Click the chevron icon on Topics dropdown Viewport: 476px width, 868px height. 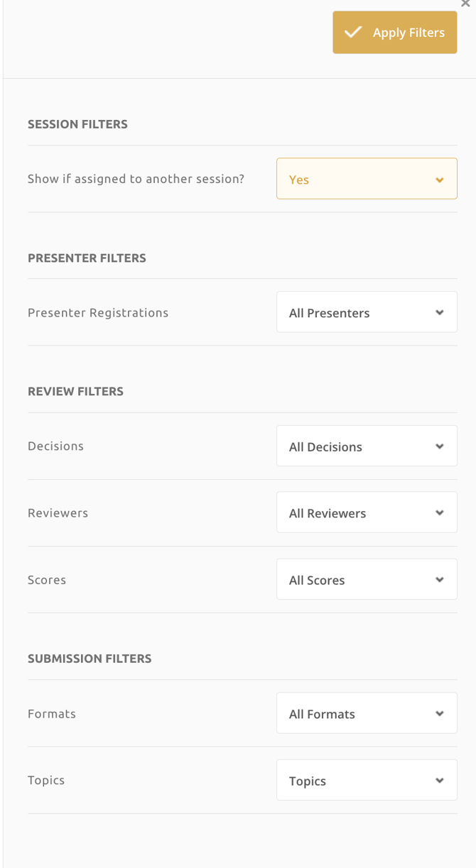pyautogui.click(x=440, y=780)
